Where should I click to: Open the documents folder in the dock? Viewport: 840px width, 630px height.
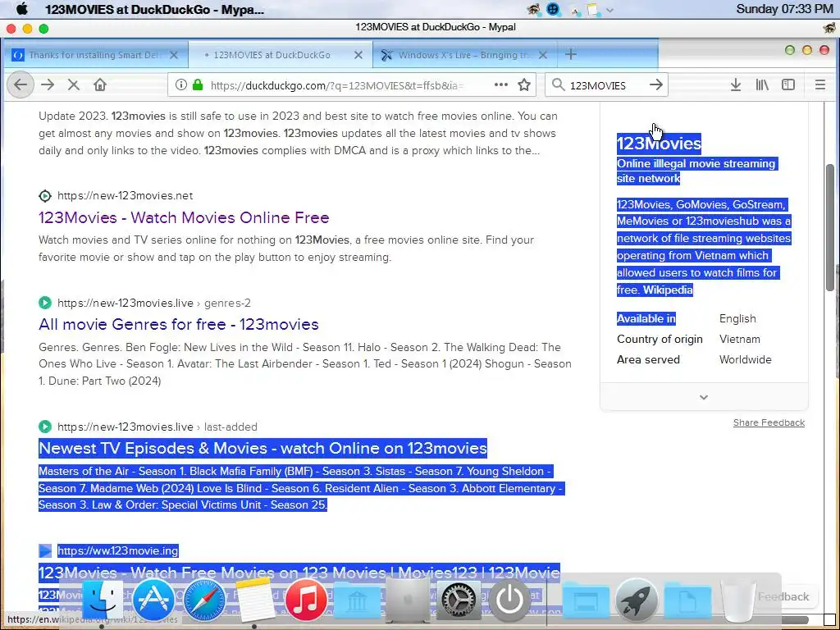687,601
